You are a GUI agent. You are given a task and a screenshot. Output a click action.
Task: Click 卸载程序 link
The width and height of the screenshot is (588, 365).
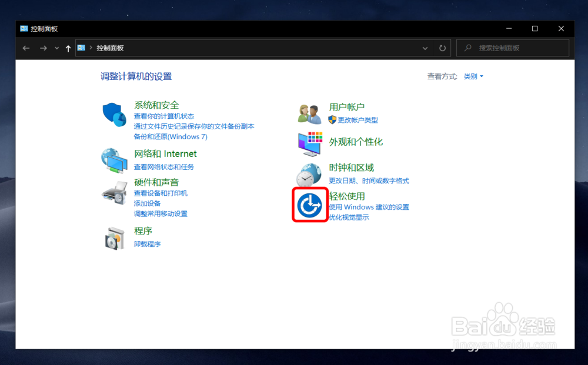(147, 244)
